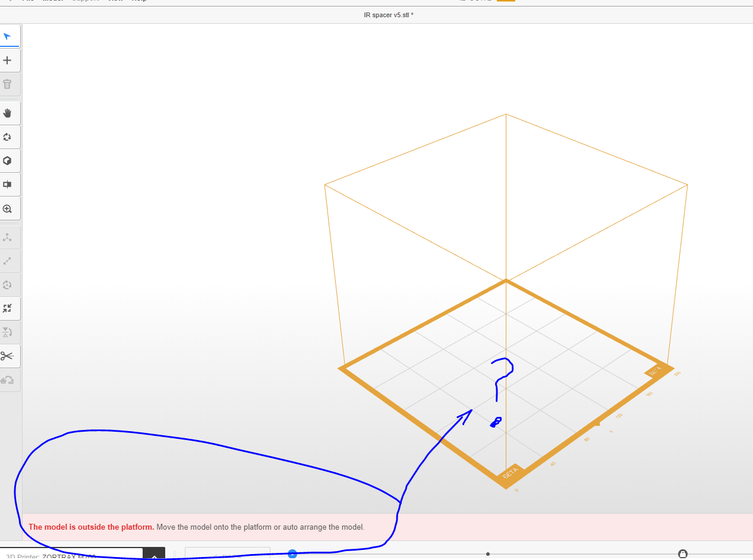Viewport: 753px width, 560px height.
Task: Click the camera view tool icon
Action: tap(8, 185)
